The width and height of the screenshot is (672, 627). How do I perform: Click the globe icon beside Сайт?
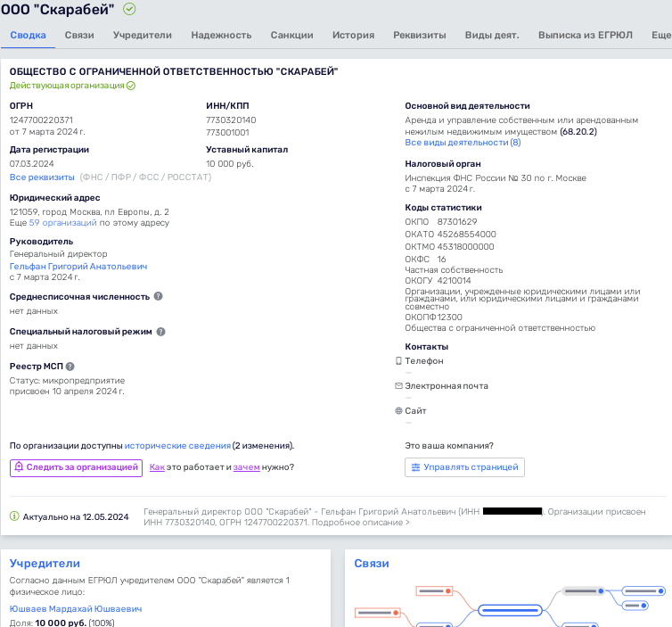[398, 411]
